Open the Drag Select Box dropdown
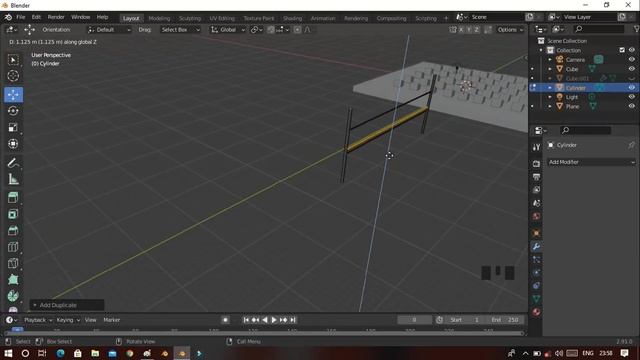This screenshot has width=640, height=360. pyautogui.click(x=180, y=30)
